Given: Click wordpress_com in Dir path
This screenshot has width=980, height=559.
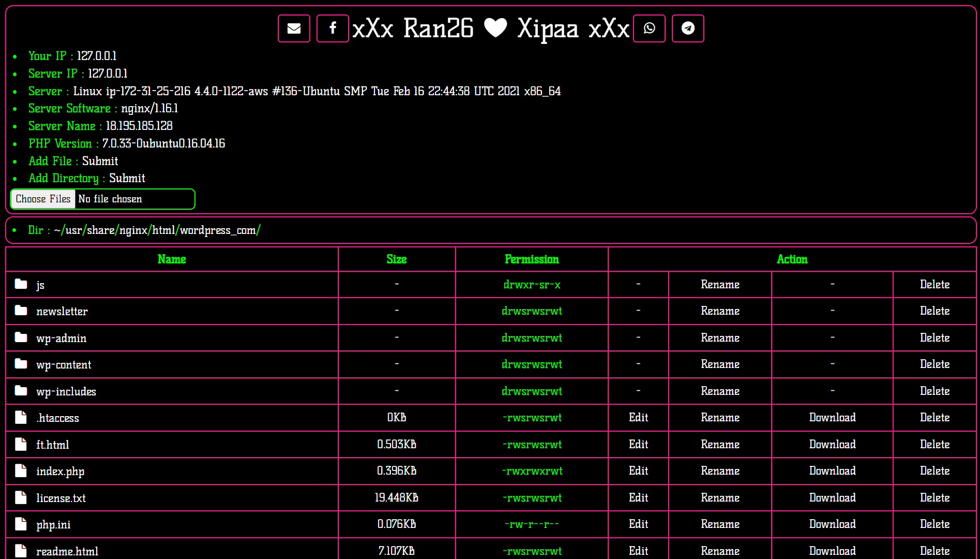Looking at the screenshot, I should coord(218,231).
